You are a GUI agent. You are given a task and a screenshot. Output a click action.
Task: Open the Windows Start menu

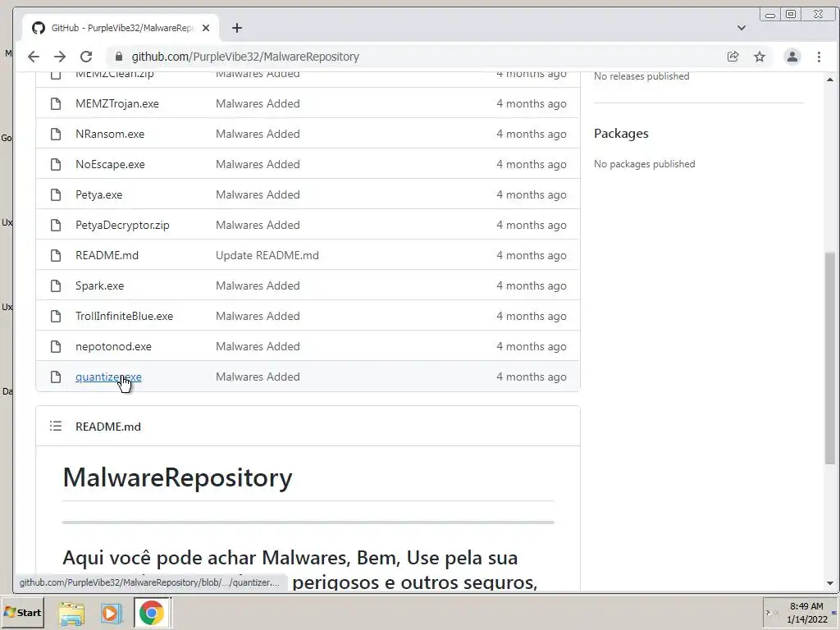point(22,612)
